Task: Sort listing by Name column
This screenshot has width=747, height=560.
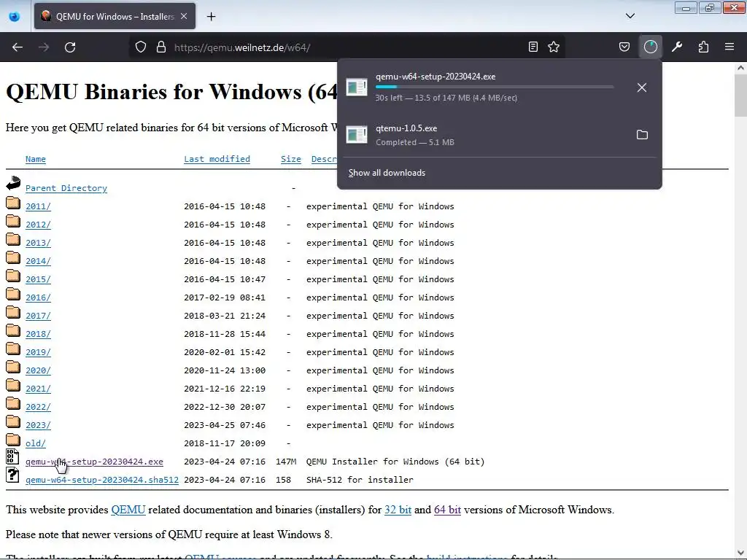Action: 36,159
